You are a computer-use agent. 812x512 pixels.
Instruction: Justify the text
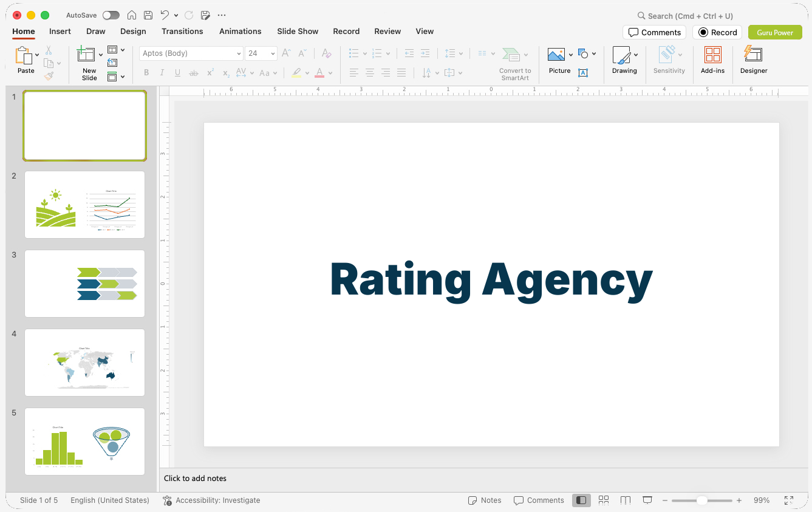click(x=401, y=73)
